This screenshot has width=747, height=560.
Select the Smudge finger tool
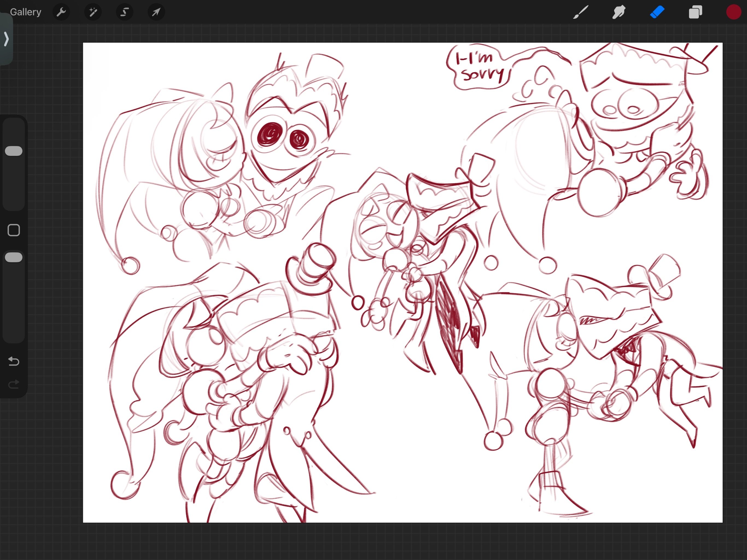[x=619, y=13]
